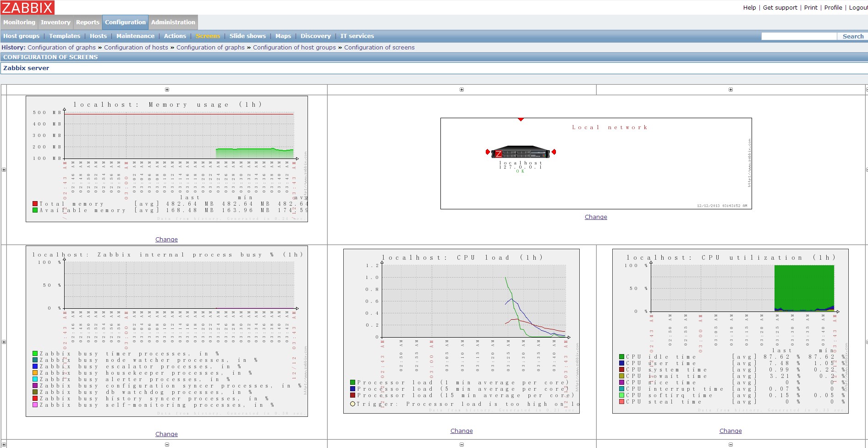The height and width of the screenshot is (448, 868).
Task: Focus the search input field
Action: click(799, 36)
